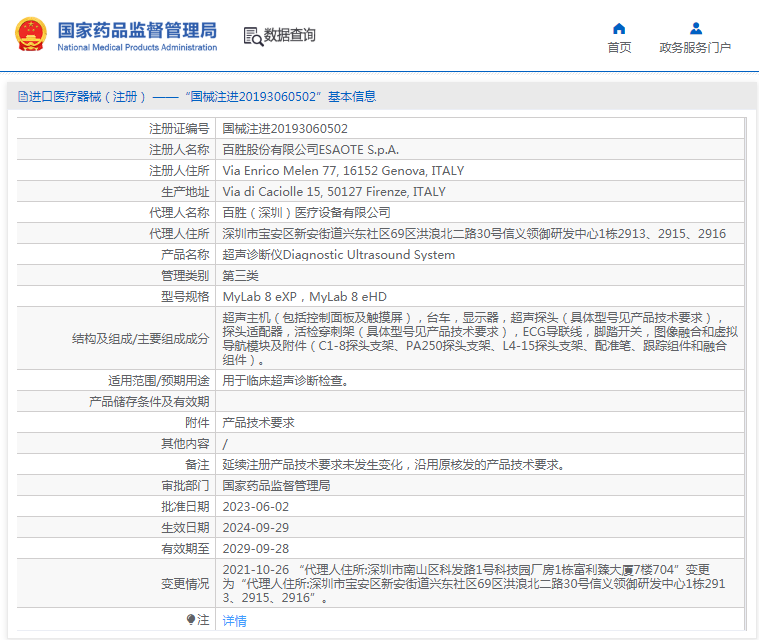759x640 pixels.
Task: Click the national emblem logo
Action: click(31, 34)
